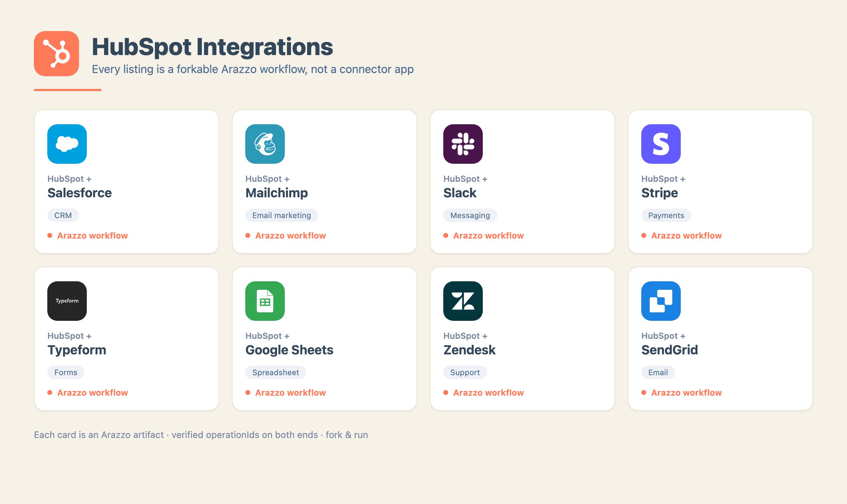Screen dimensions: 847x504
Task: Open the SendGrid integration title
Action: (669, 350)
